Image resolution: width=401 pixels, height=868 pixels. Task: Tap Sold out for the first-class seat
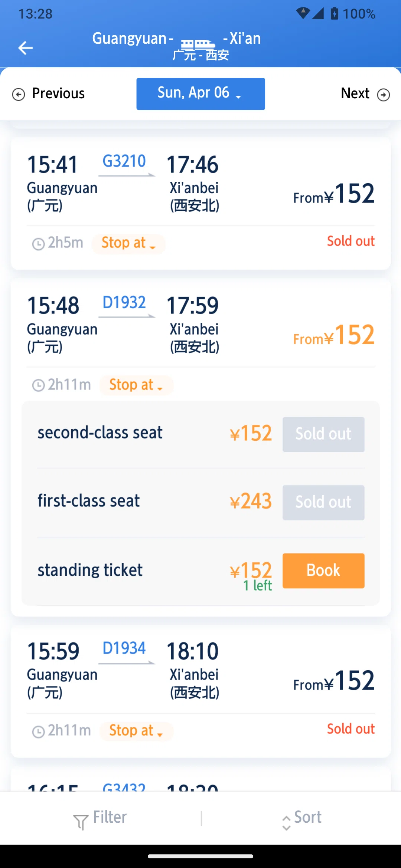click(323, 502)
